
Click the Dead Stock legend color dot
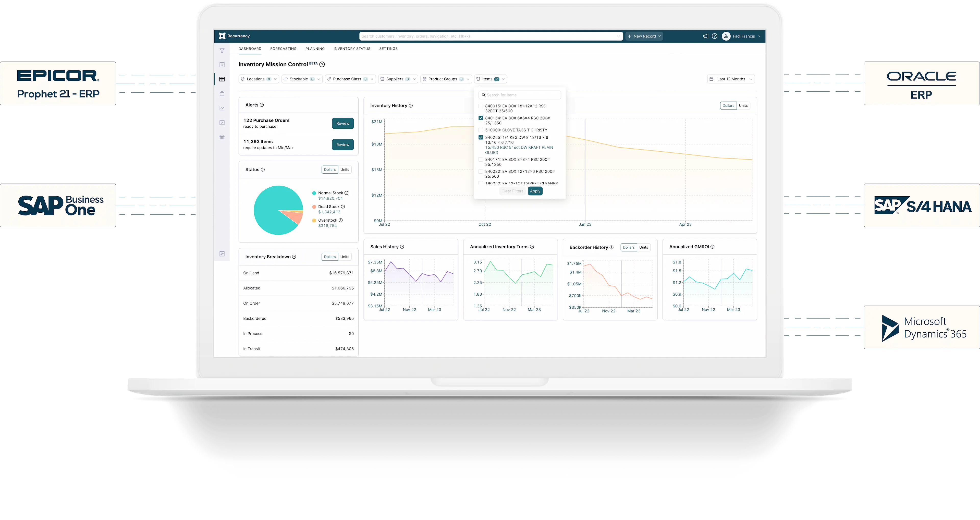[x=314, y=207]
